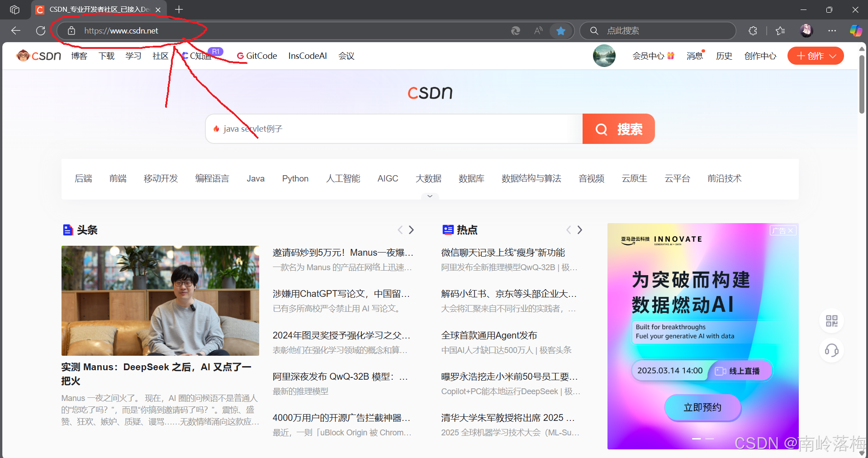Select the 数据库 category tab
The width and height of the screenshot is (868, 458).
(x=471, y=178)
